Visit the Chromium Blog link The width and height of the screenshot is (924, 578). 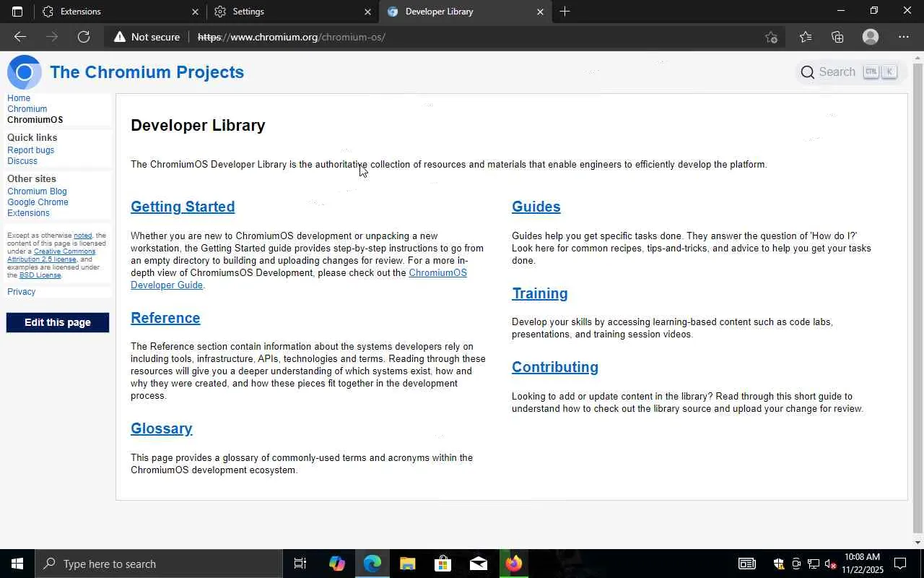37,191
